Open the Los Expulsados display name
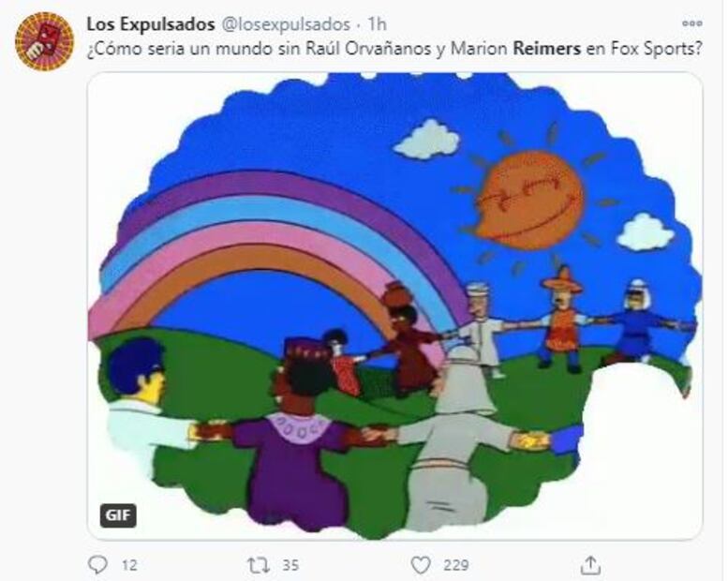Screen dimensions: 728x581 pos(151,24)
